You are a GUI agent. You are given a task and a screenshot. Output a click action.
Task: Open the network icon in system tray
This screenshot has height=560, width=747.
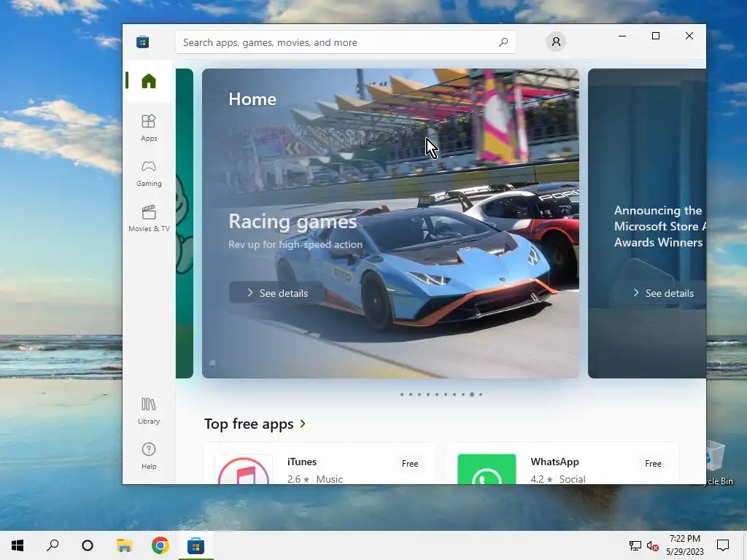[x=635, y=545]
